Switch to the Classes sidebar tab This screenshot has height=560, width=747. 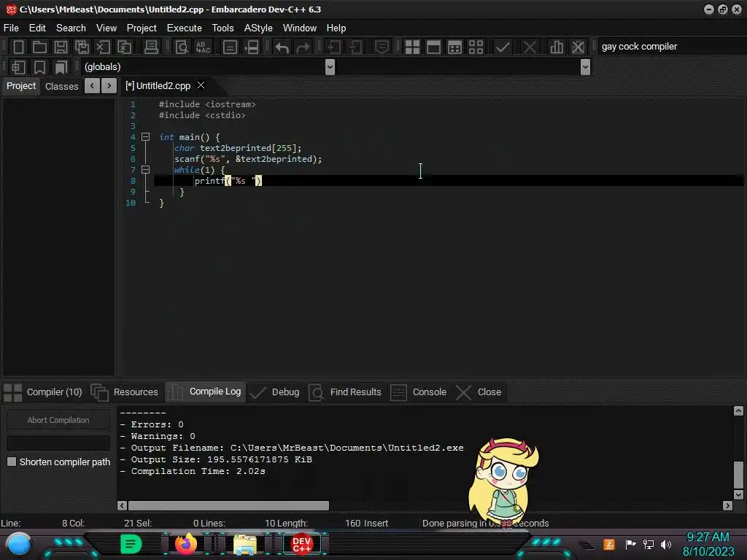coord(61,86)
